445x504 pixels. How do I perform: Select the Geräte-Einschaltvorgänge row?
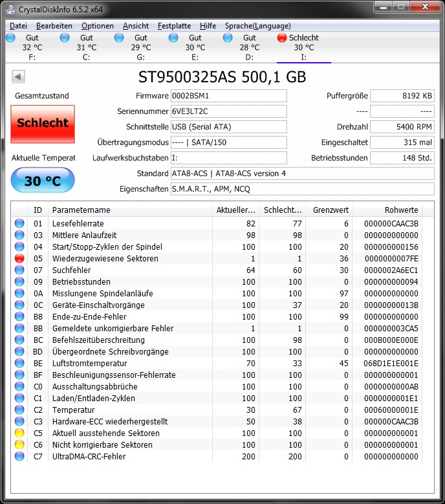217,305
